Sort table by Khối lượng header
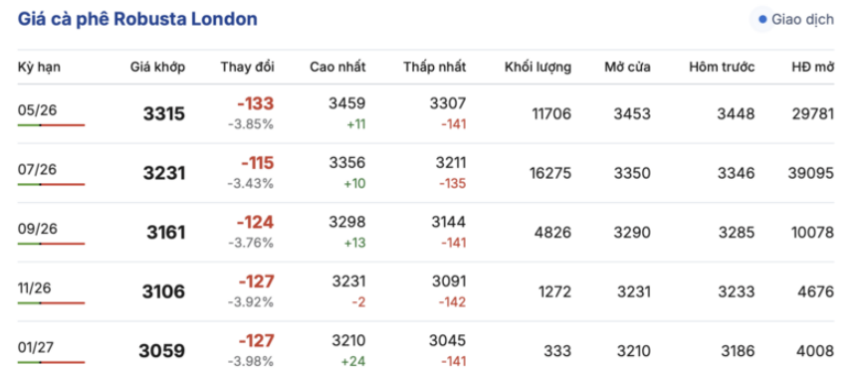The height and width of the screenshot is (372, 868). point(539,68)
